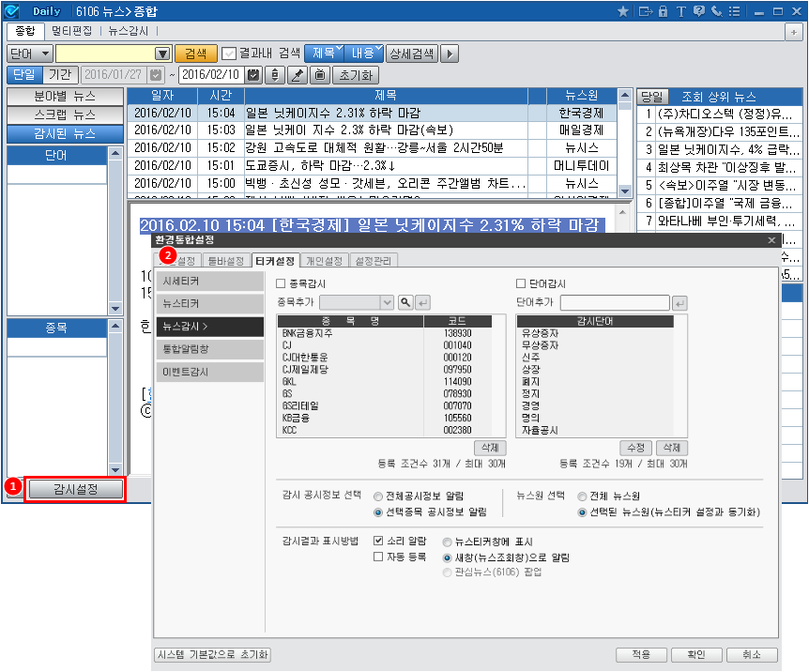Click news list scrollbar up arrow
The width and height of the screenshot is (809, 672).
[x=625, y=95]
